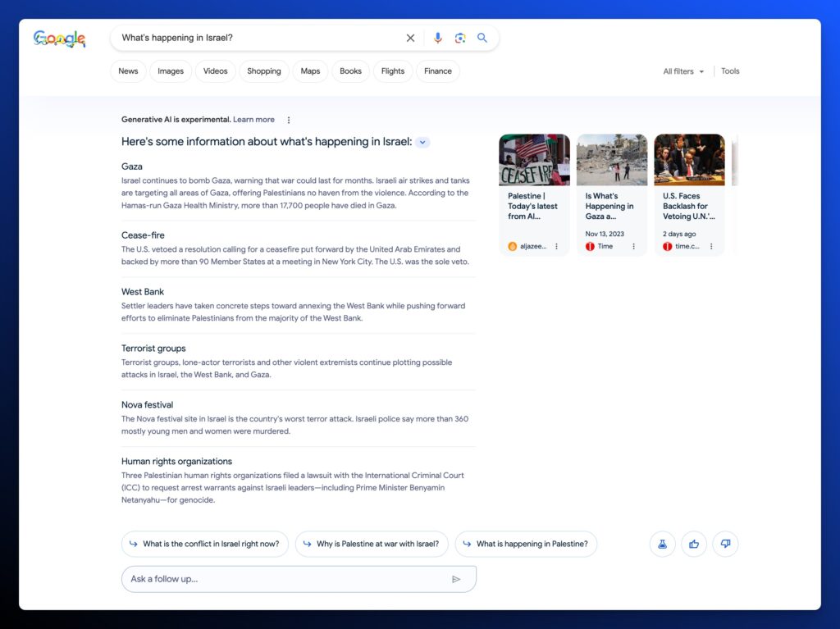Open Google Lens image search

coord(460,38)
